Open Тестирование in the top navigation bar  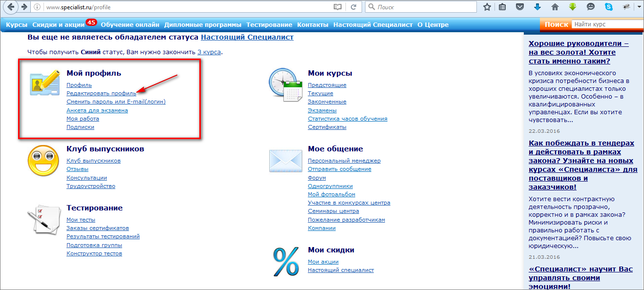point(269,24)
